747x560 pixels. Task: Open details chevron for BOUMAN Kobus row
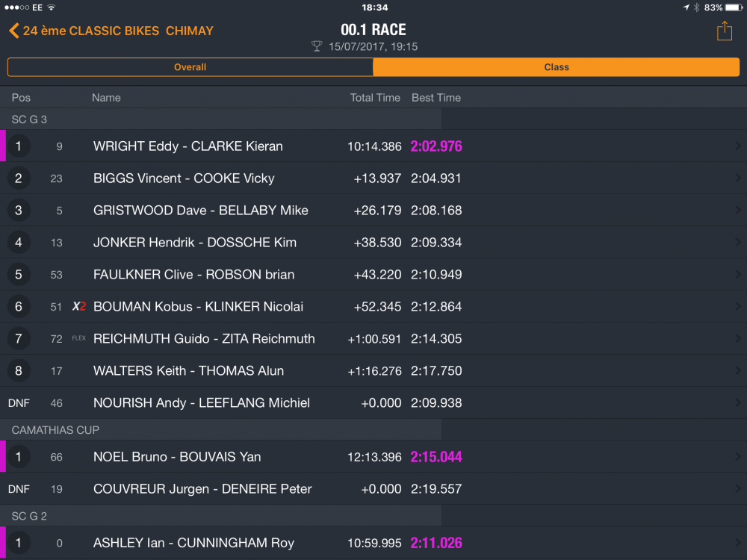tap(737, 306)
